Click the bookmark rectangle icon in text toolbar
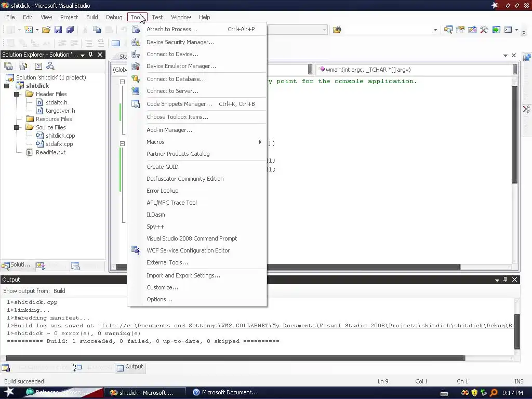Image resolution: width=532 pixels, height=399 pixels. pos(116,43)
